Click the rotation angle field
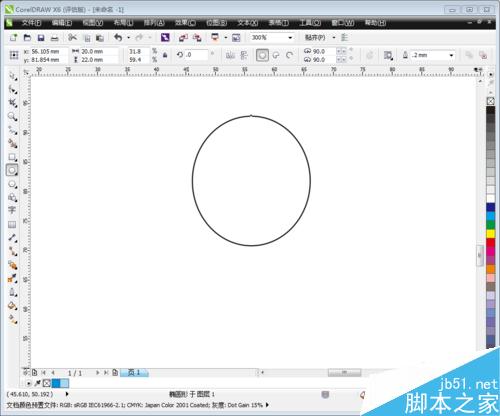The image size is (500, 416). [x=196, y=55]
